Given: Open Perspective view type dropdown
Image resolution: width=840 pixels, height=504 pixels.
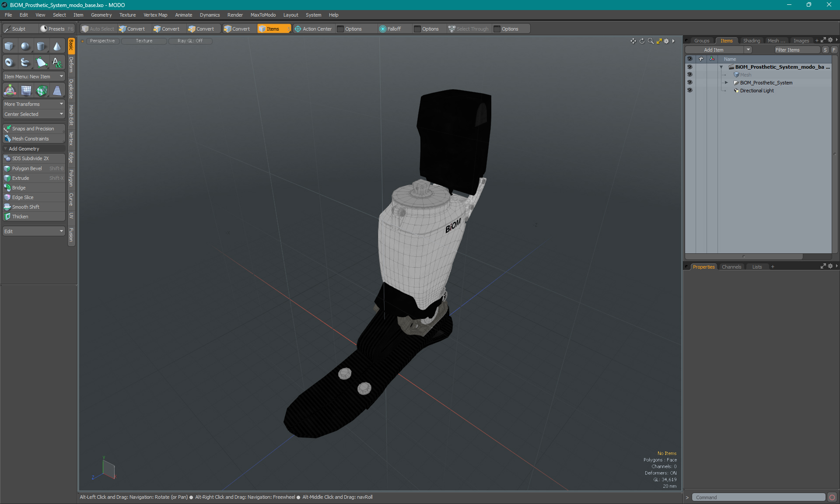Looking at the screenshot, I should point(102,41).
